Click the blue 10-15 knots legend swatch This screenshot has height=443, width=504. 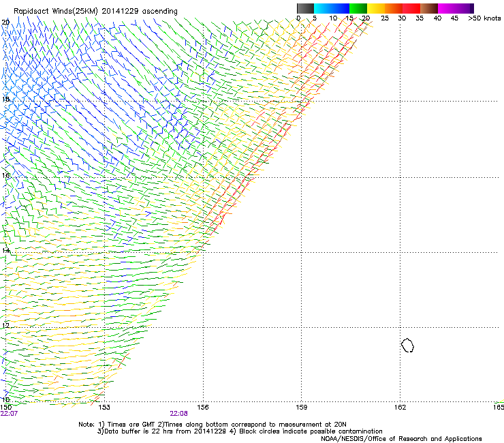click(x=341, y=8)
